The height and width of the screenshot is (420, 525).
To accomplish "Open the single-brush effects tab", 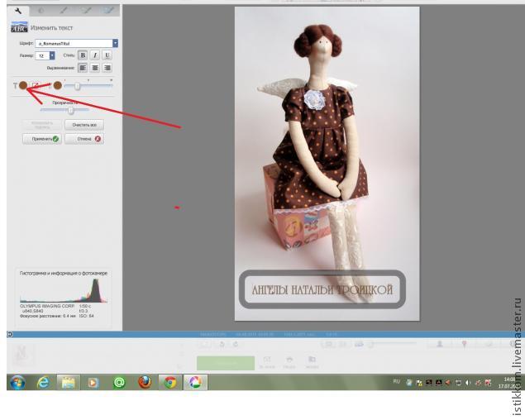I will pyautogui.click(x=64, y=11).
